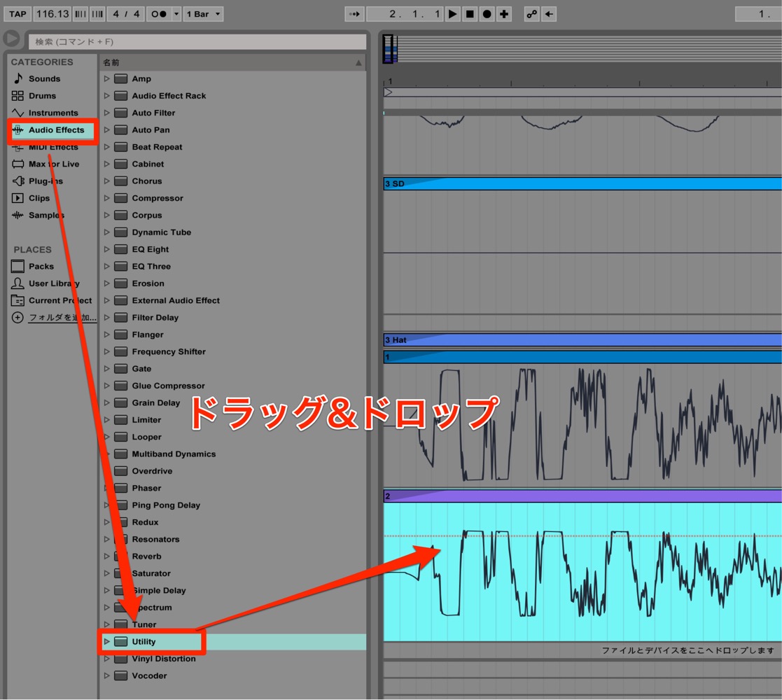
Task: Click the External Audio Effect folder icon
Action: [120, 300]
